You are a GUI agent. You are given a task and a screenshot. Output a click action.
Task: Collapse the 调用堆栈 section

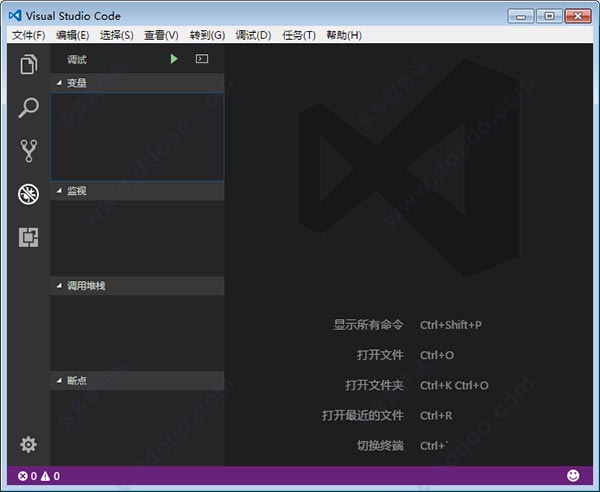(137, 285)
